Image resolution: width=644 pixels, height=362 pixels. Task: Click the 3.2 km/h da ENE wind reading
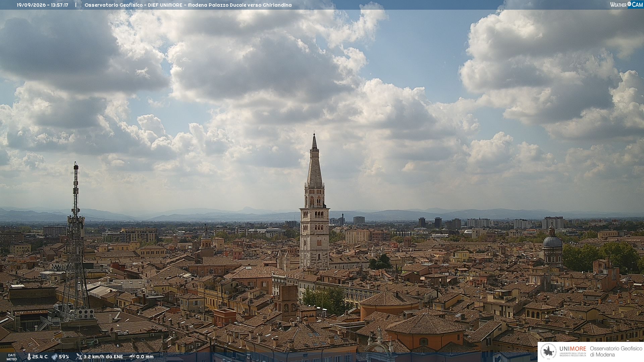pos(103,357)
